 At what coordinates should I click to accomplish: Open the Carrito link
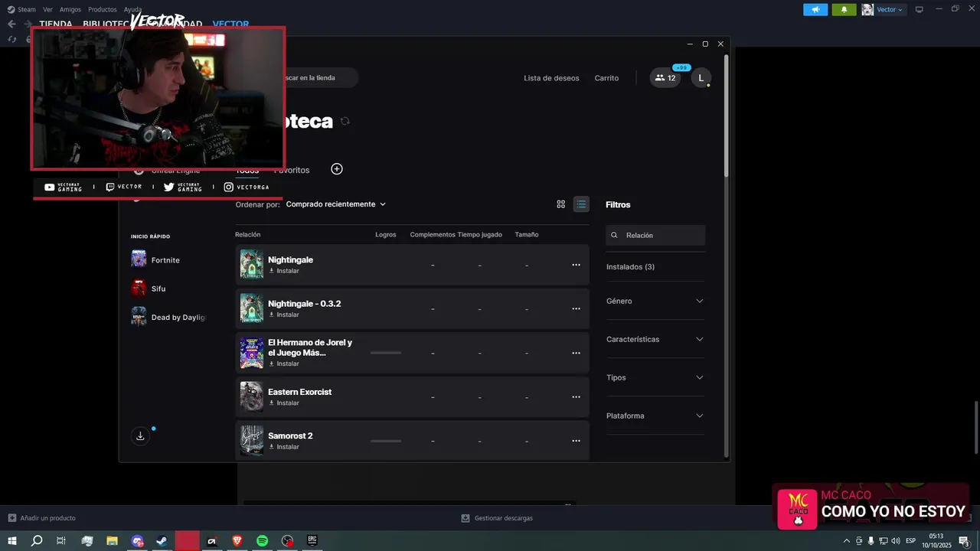point(606,78)
